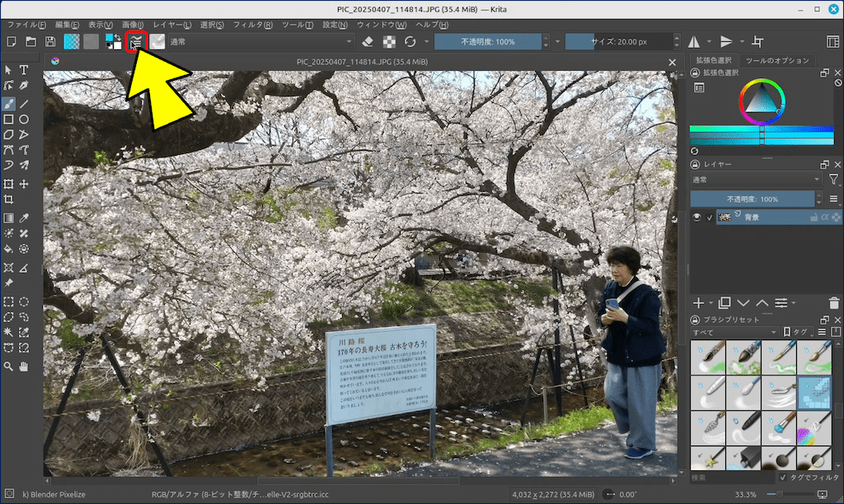Image resolution: width=844 pixels, height=504 pixels.
Task: Toggle eraser mode in top toolbar
Action: coord(368,41)
